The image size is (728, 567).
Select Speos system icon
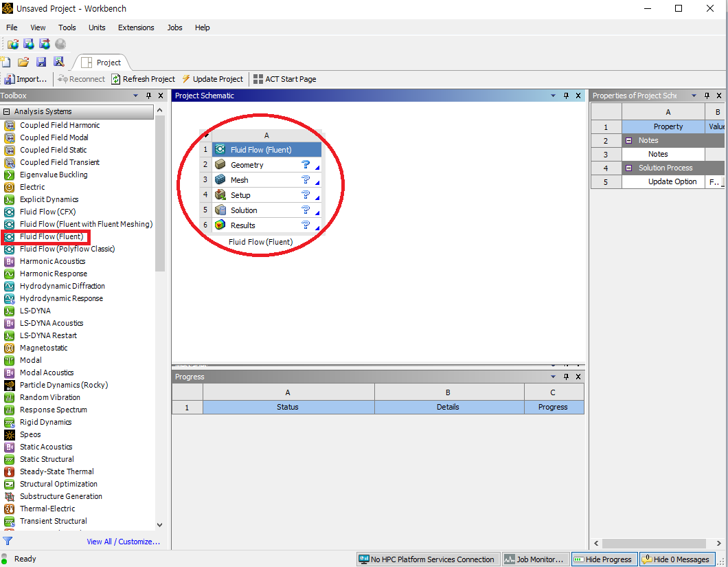(x=10, y=434)
